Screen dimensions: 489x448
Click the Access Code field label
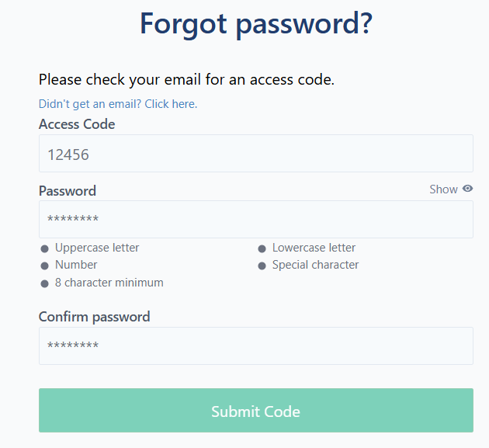[77, 124]
